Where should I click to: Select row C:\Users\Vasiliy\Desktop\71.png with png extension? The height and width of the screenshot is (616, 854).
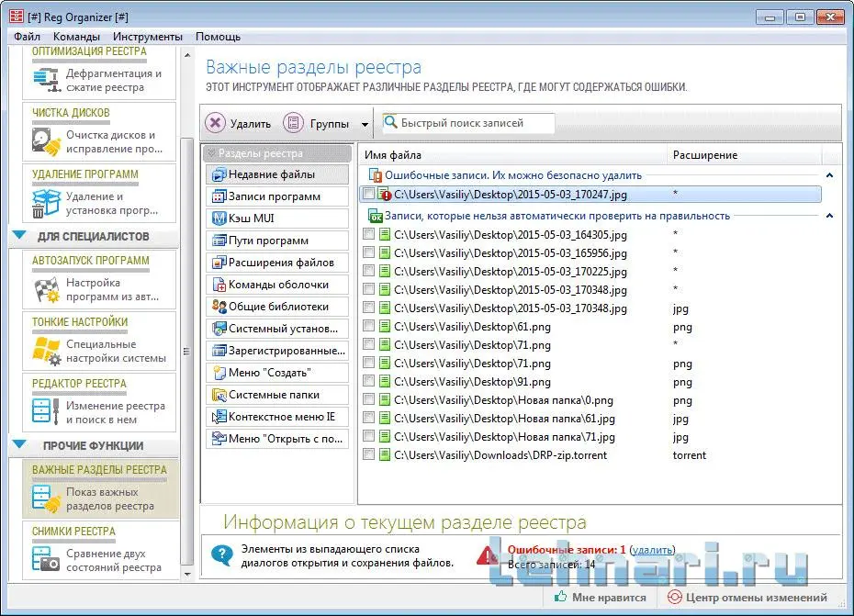(x=590, y=364)
